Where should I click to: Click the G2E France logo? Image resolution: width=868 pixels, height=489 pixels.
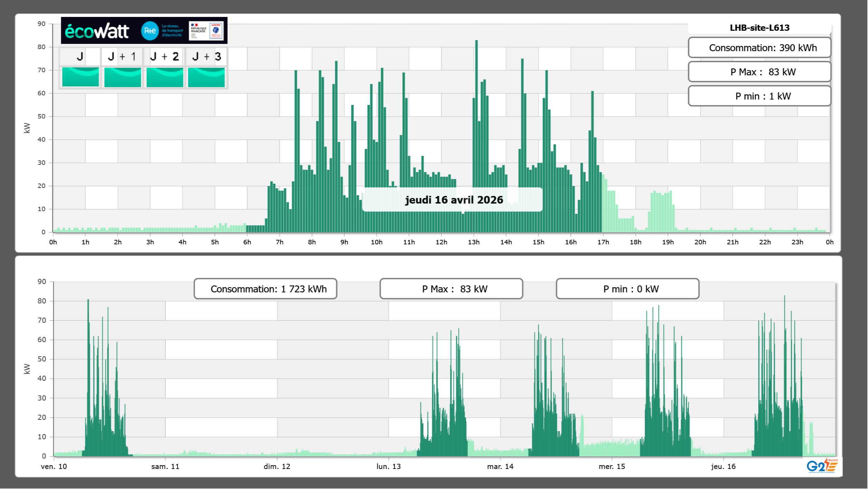coord(822,466)
